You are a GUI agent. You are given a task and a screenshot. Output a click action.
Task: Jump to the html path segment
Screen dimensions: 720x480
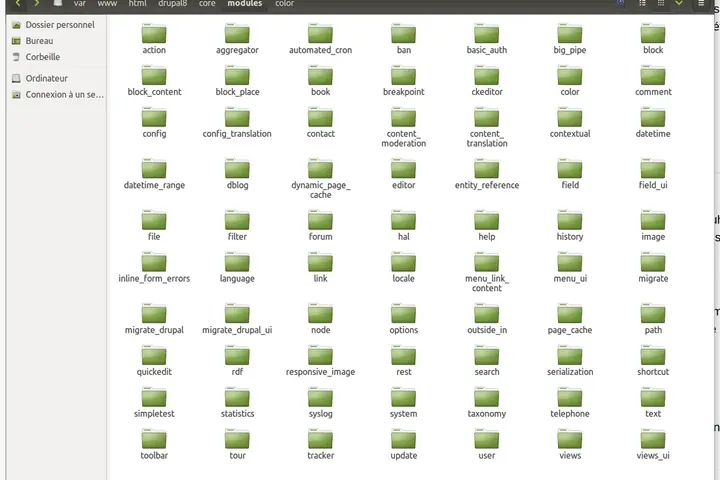click(137, 4)
